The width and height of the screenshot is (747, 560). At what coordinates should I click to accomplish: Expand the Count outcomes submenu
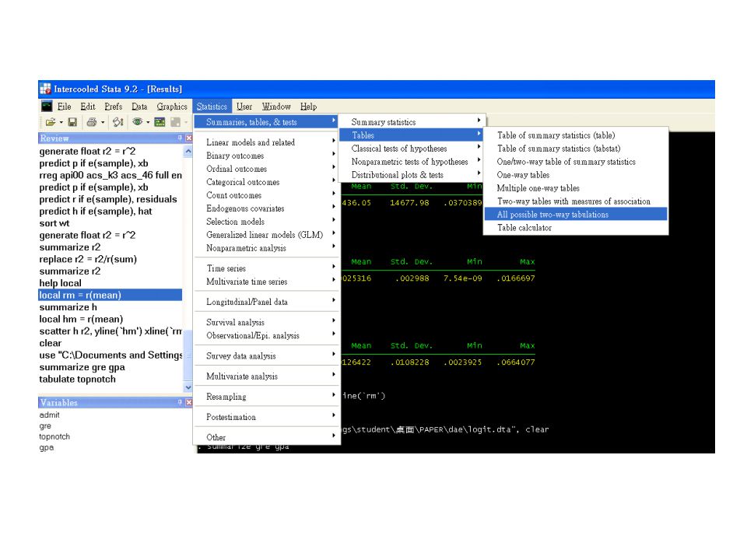click(266, 195)
